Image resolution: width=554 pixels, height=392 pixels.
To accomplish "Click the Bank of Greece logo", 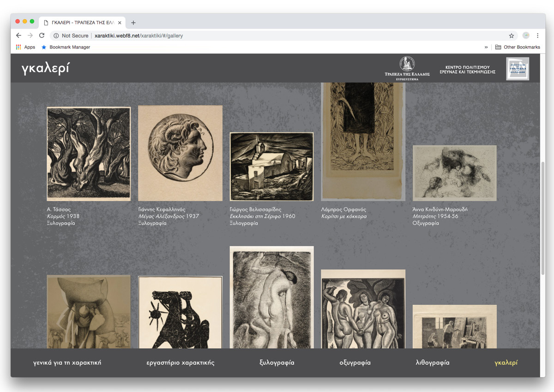I will (407, 68).
